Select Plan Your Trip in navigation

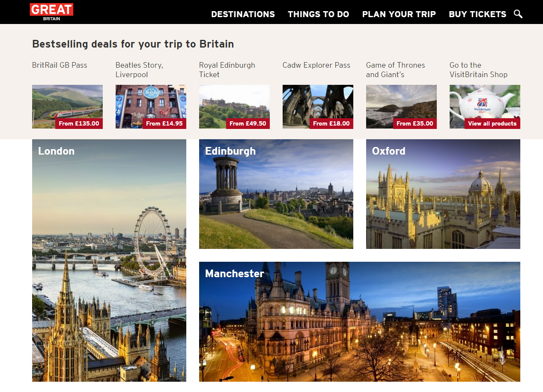(399, 14)
